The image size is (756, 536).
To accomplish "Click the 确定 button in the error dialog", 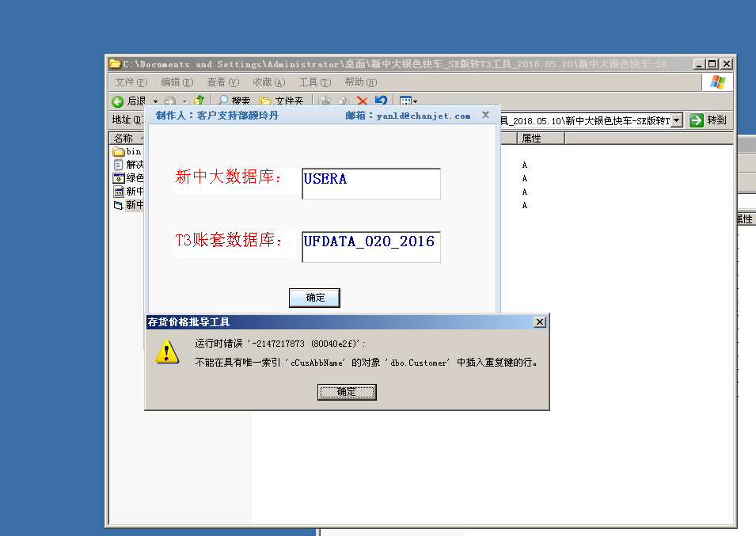I will 347,392.
